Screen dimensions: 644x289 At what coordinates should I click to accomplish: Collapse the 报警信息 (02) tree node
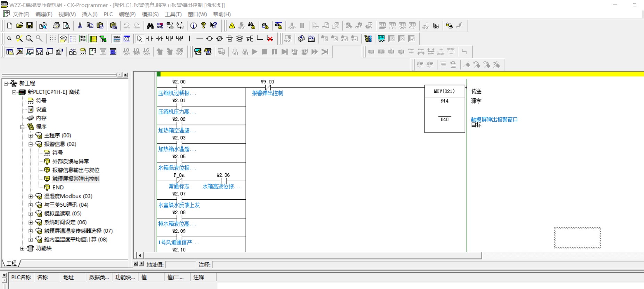[x=31, y=144]
